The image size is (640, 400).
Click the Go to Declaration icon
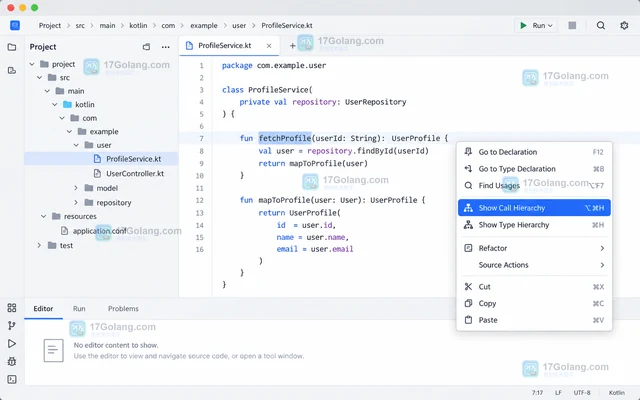click(x=468, y=152)
